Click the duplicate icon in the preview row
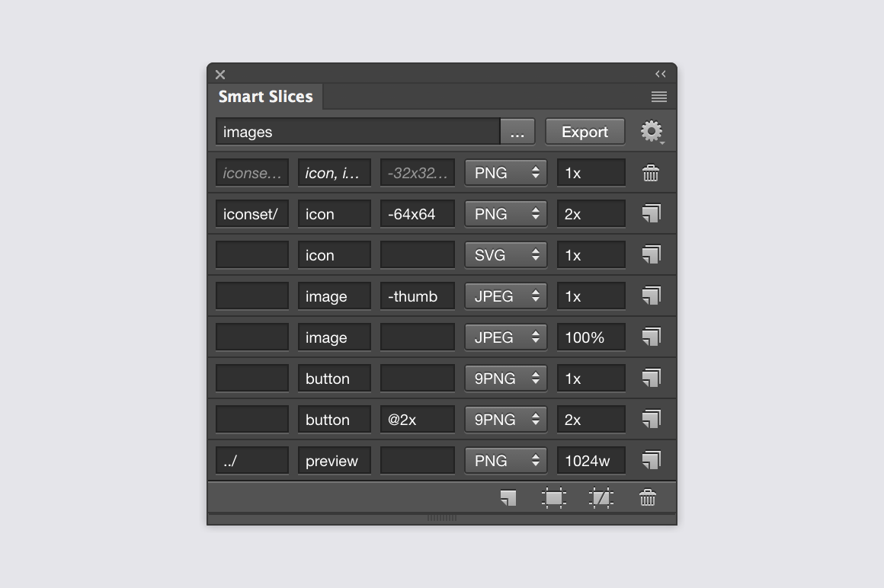The width and height of the screenshot is (884, 588). [650, 461]
